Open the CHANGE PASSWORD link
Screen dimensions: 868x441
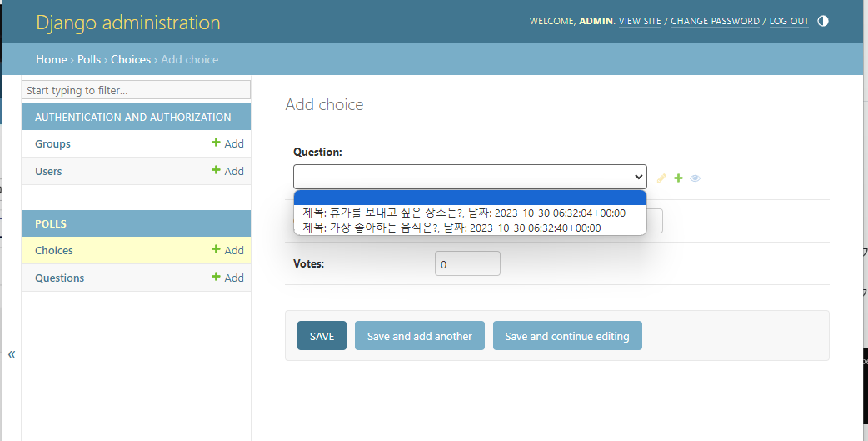(x=716, y=21)
